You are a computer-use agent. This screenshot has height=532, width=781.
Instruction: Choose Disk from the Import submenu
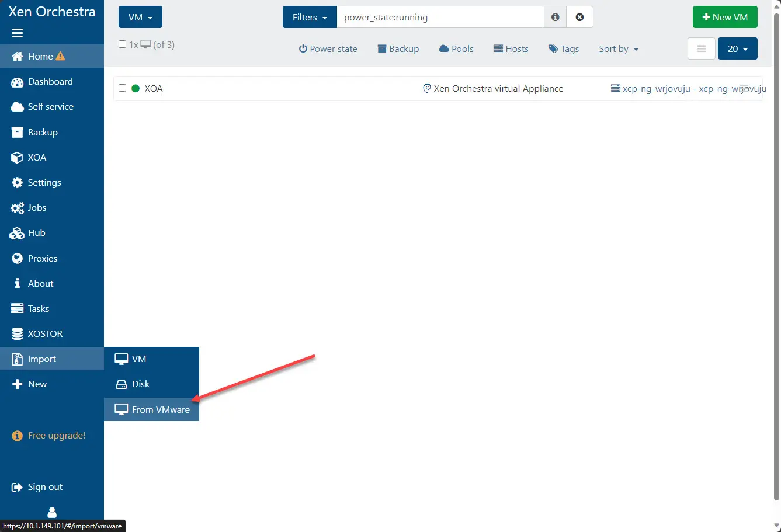coord(151,384)
